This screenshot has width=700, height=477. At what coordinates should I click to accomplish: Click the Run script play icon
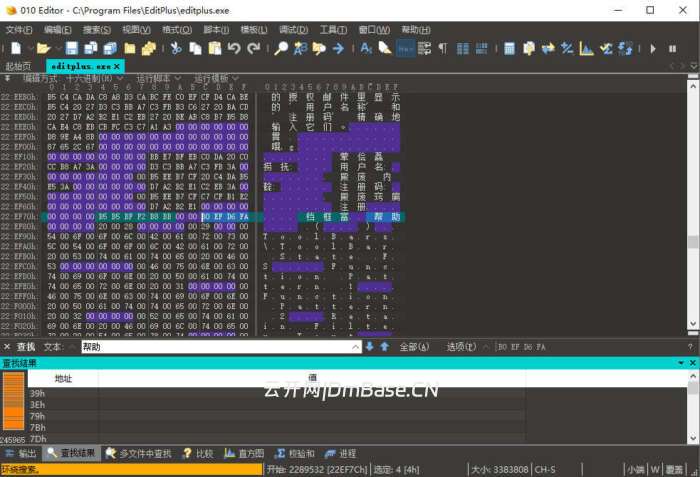click(x=653, y=48)
